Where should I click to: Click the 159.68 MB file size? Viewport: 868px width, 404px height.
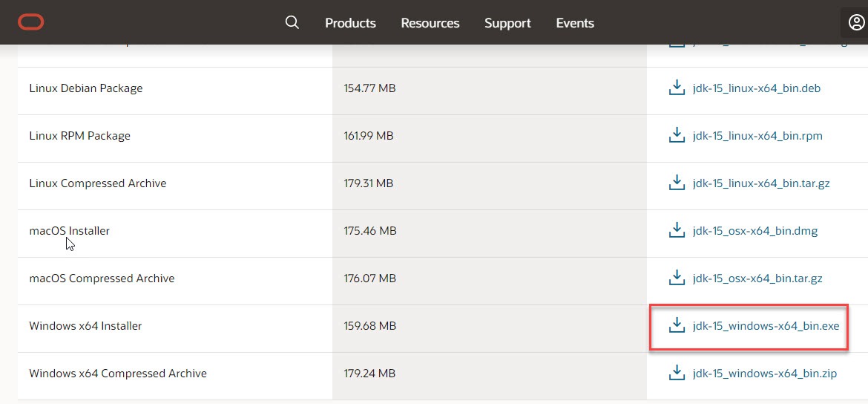[x=369, y=326]
